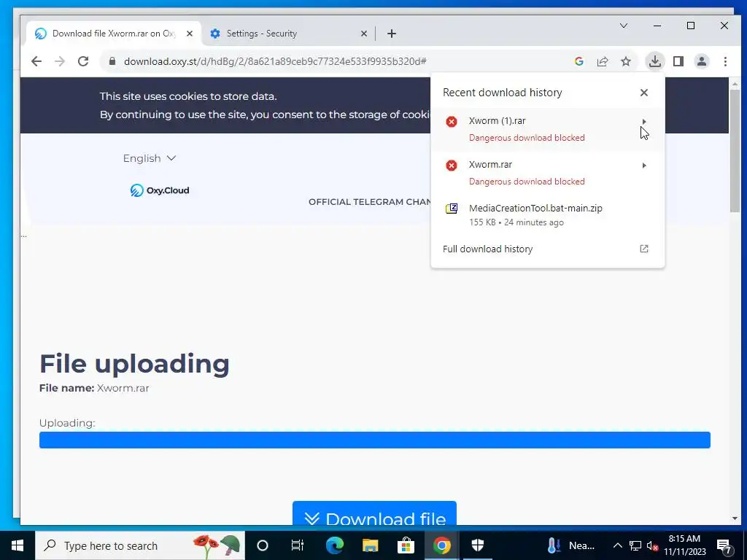The height and width of the screenshot is (560, 747).
Task: Open the English language dropdown
Action: tap(150, 158)
